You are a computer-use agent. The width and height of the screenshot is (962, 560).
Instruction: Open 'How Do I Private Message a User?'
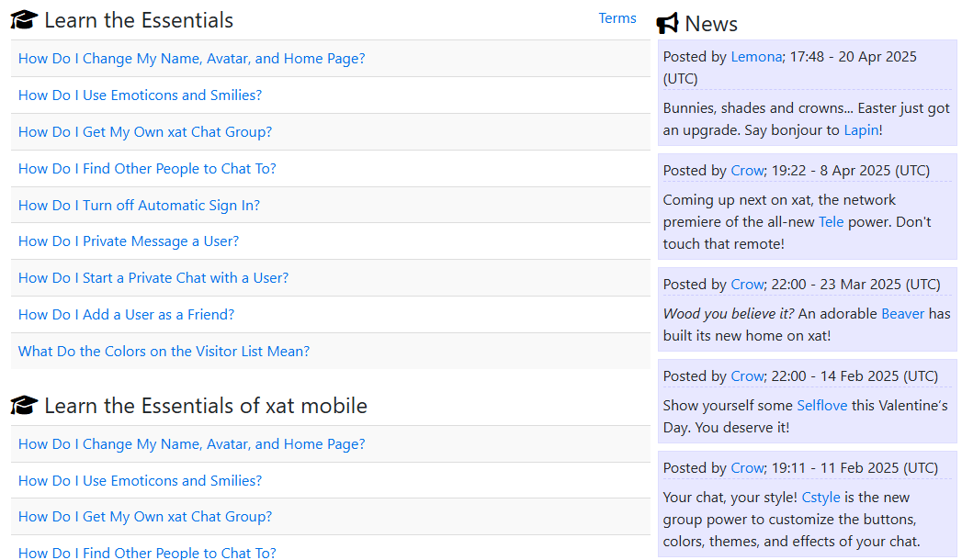(x=129, y=241)
